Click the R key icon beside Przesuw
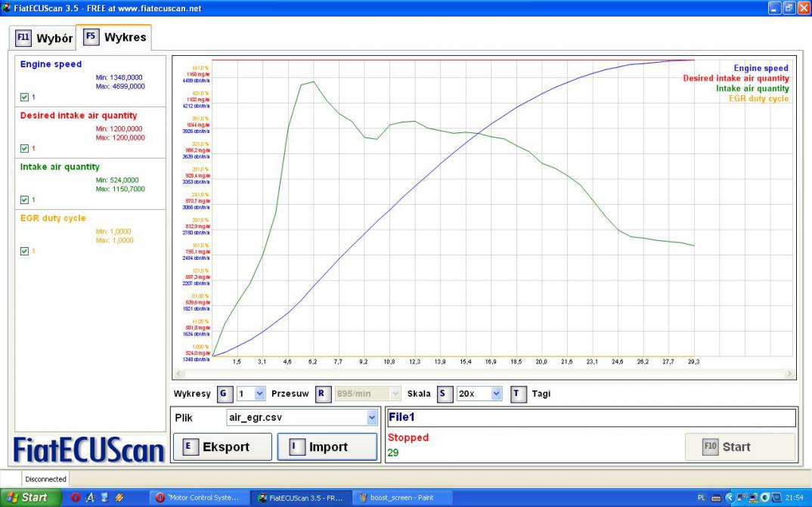This screenshot has height=507, width=812. pyautogui.click(x=323, y=394)
